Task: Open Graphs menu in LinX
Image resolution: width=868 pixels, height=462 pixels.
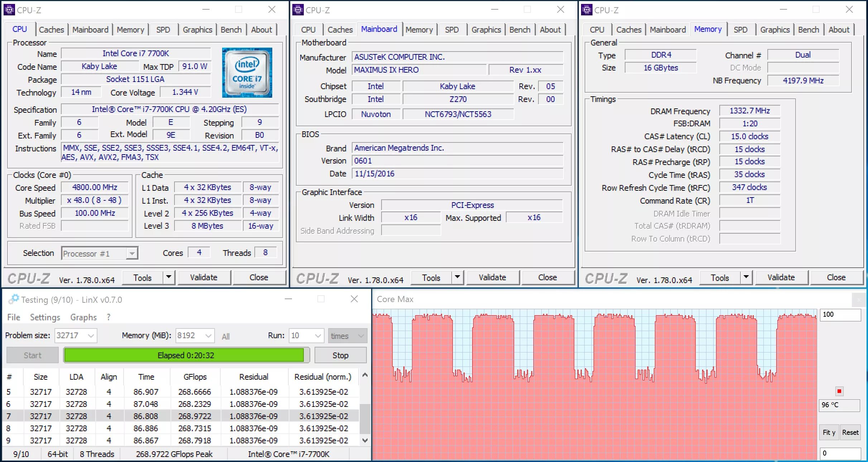Action: pyautogui.click(x=83, y=317)
